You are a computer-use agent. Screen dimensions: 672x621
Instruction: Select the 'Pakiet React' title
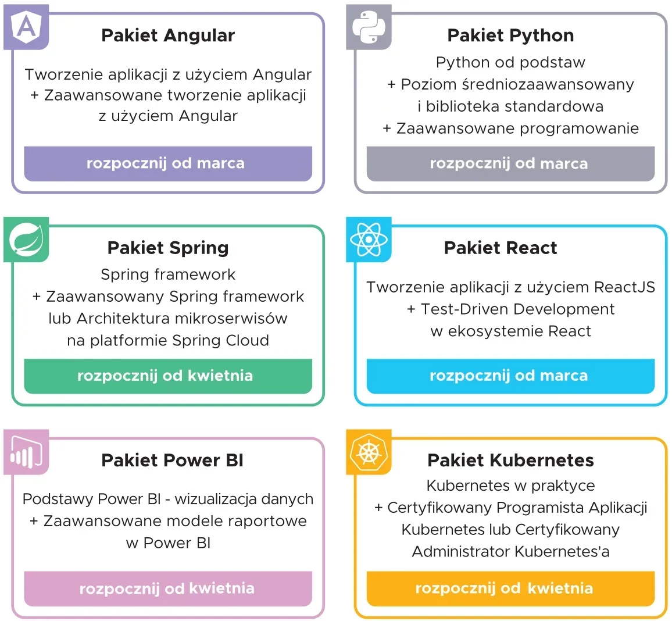click(500, 248)
